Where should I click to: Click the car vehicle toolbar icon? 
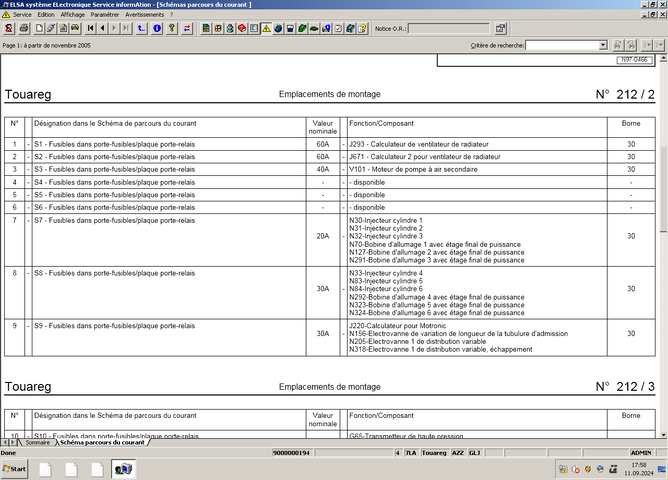(x=75, y=29)
